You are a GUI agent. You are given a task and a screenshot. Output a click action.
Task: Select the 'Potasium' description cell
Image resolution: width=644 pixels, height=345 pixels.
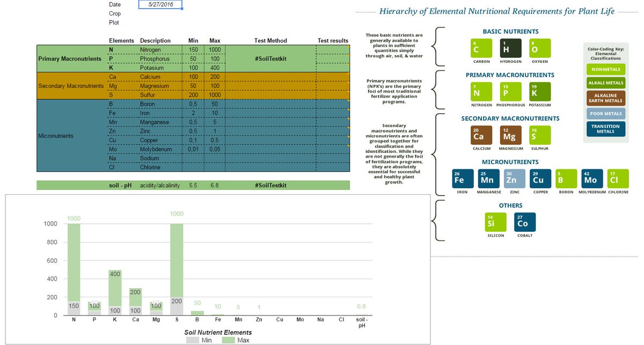[x=160, y=68]
